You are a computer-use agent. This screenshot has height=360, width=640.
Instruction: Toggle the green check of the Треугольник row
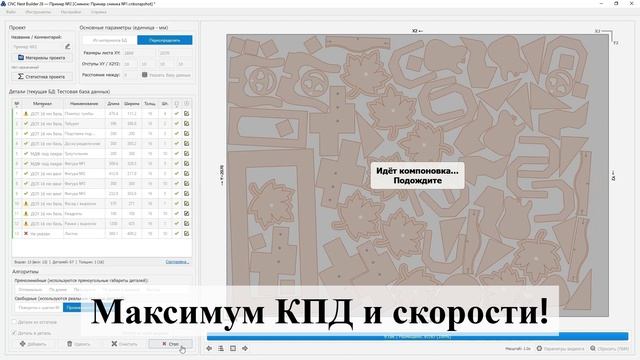pyautogui.click(x=177, y=153)
